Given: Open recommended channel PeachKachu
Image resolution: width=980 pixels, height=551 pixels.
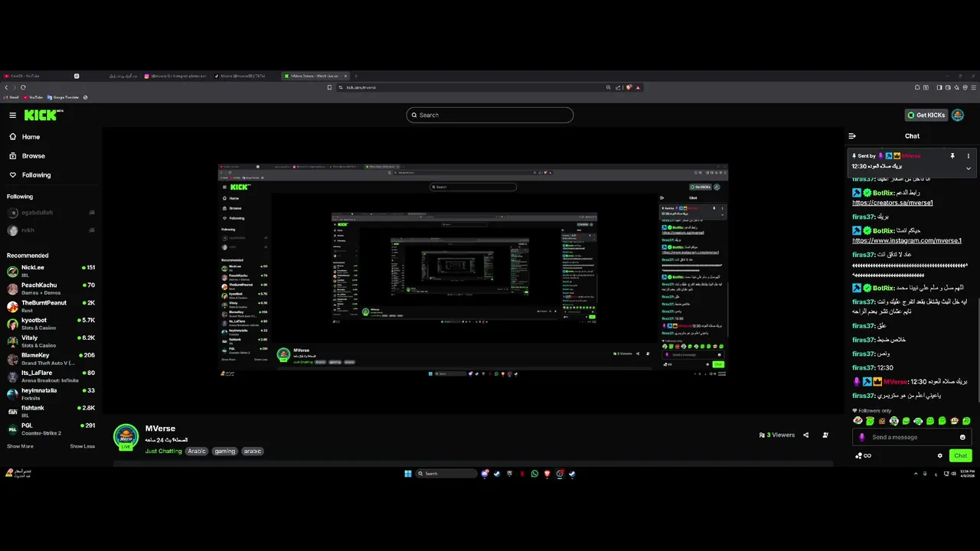Looking at the screenshot, I should 51,289.
